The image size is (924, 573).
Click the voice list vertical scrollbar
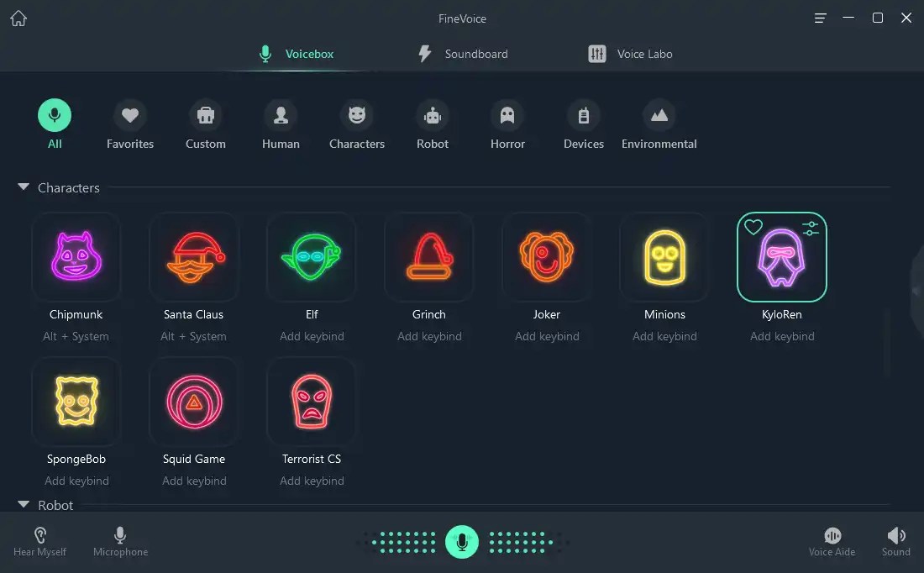(885, 342)
